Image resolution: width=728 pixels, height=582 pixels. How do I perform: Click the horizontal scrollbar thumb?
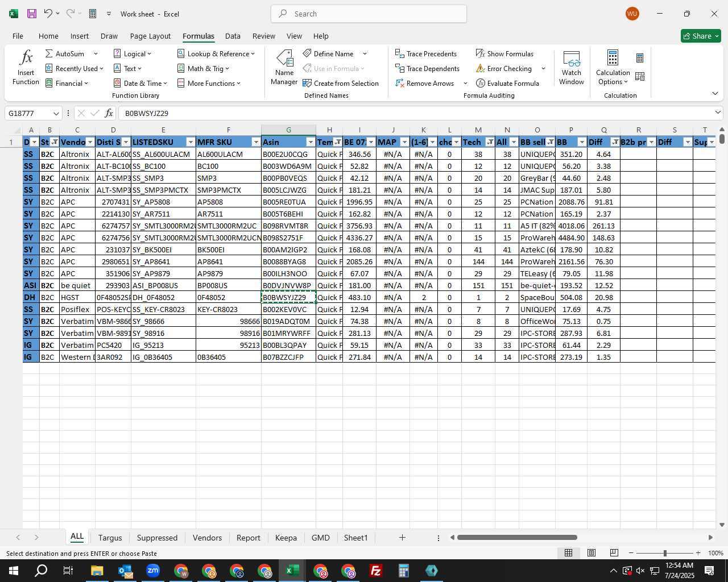coord(517,537)
